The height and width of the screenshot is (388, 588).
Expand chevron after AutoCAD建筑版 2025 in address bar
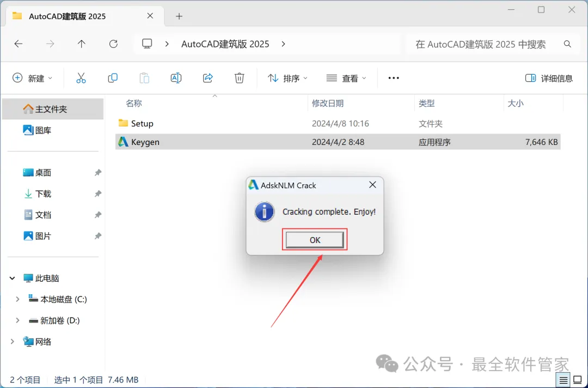click(x=284, y=44)
